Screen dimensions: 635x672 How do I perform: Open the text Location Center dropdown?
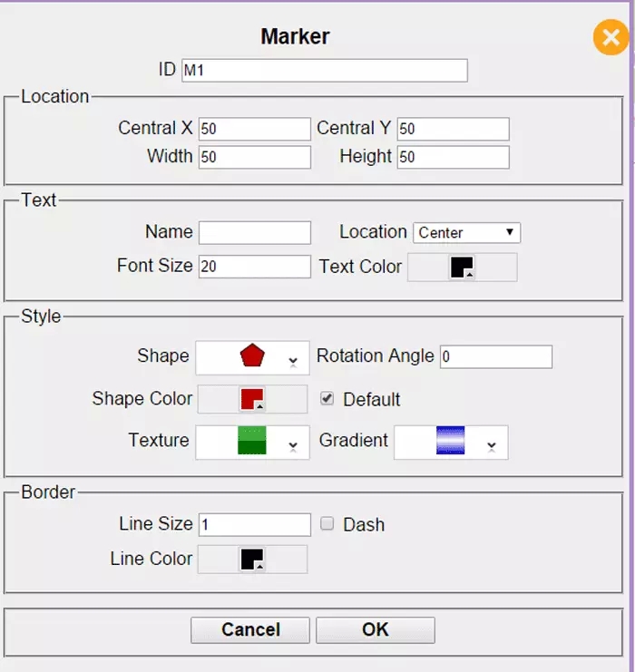466,233
